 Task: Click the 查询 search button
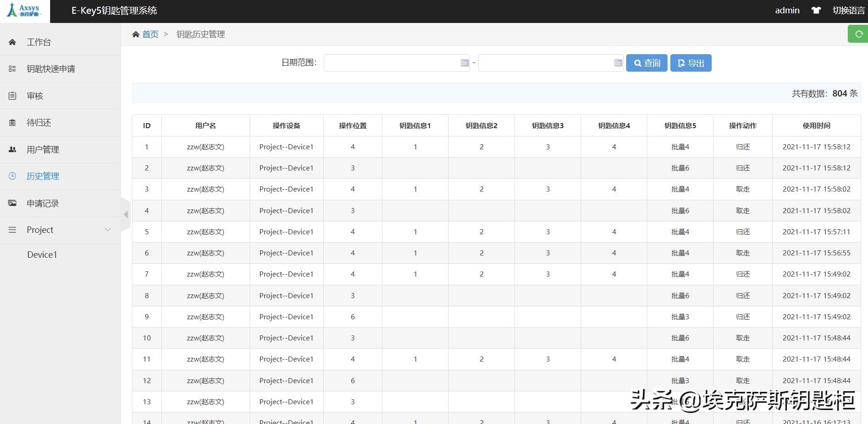pyautogui.click(x=647, y=63)
